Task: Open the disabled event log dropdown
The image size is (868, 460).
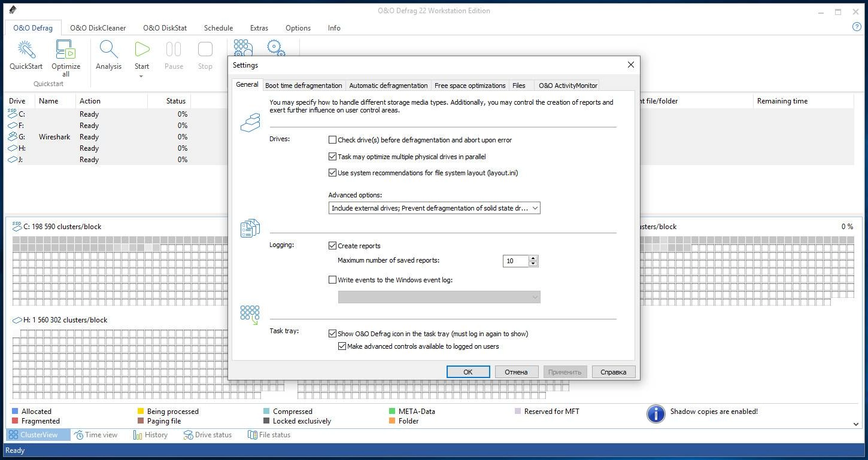Action: coord(439,297)
